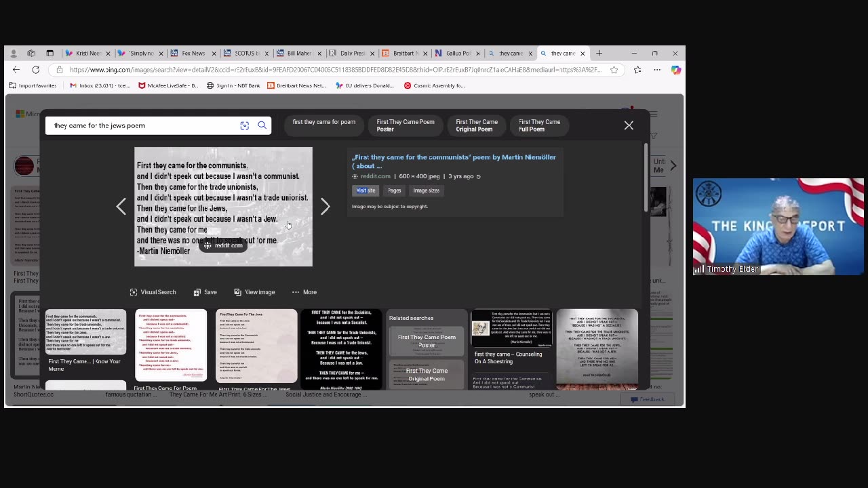
Task: Add this page to favorites star
Action: coord(614,70)
